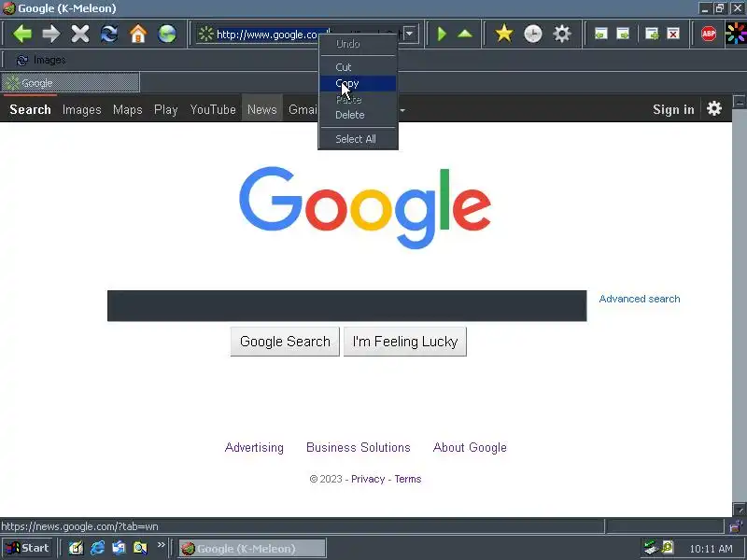Open the About Google footer link
Screen dimensions: 747x560
(470, 448)
